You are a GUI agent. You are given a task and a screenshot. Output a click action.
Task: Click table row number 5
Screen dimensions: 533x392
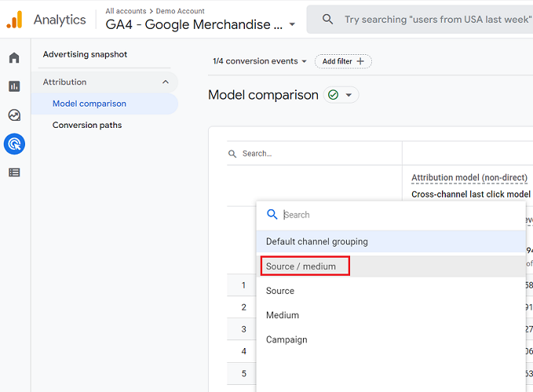(x=243, y=373)
